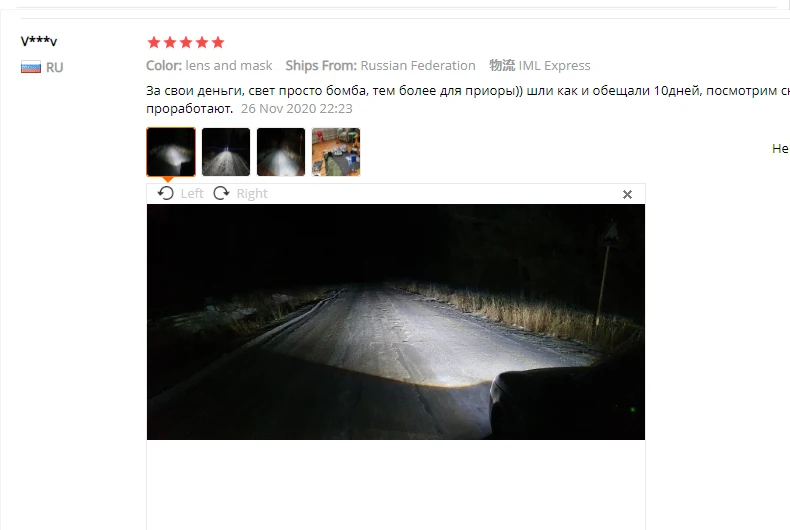
Task: Click the IML Express logistics text
Action: tap(554, 65)
